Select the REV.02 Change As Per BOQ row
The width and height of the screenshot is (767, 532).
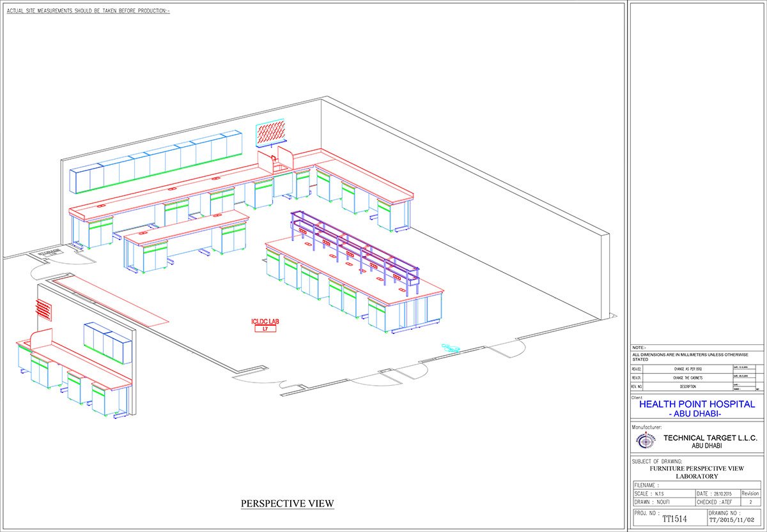[688, 369]
